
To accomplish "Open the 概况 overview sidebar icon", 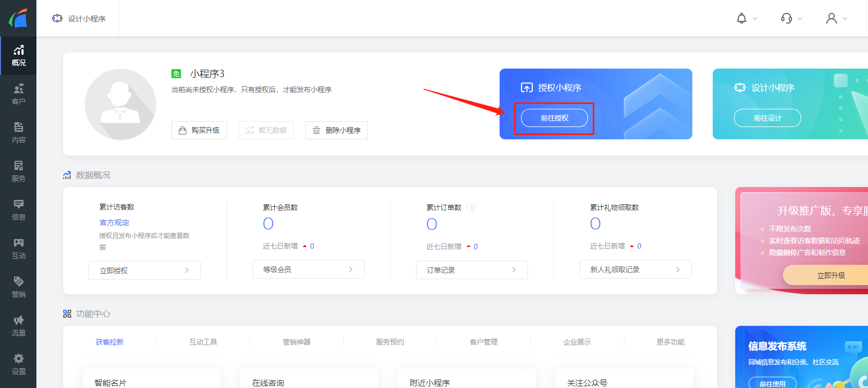I will coord(18,56).
